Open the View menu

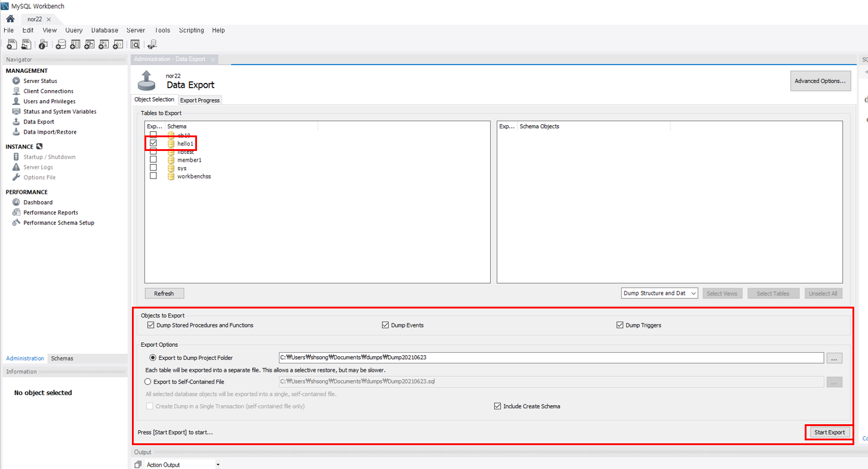[50, 30]
